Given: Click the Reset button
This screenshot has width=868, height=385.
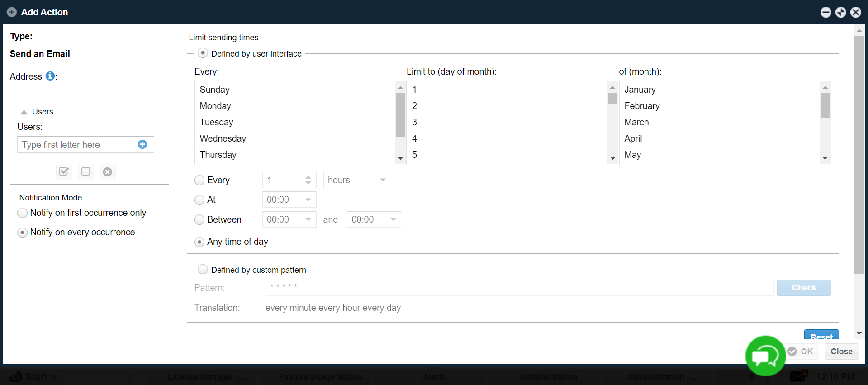Looking at the screenshot, I should (x=821, y=336).
